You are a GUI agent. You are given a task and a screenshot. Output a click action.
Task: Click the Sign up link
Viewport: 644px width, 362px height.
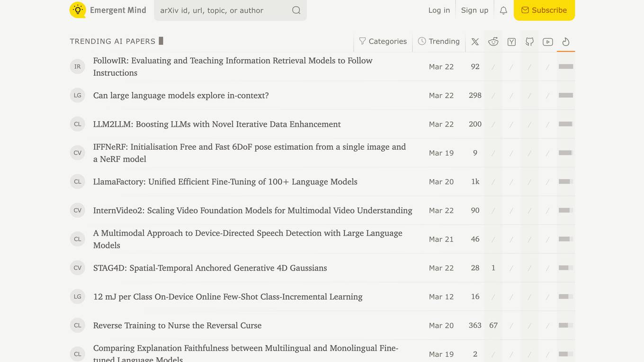474,10
